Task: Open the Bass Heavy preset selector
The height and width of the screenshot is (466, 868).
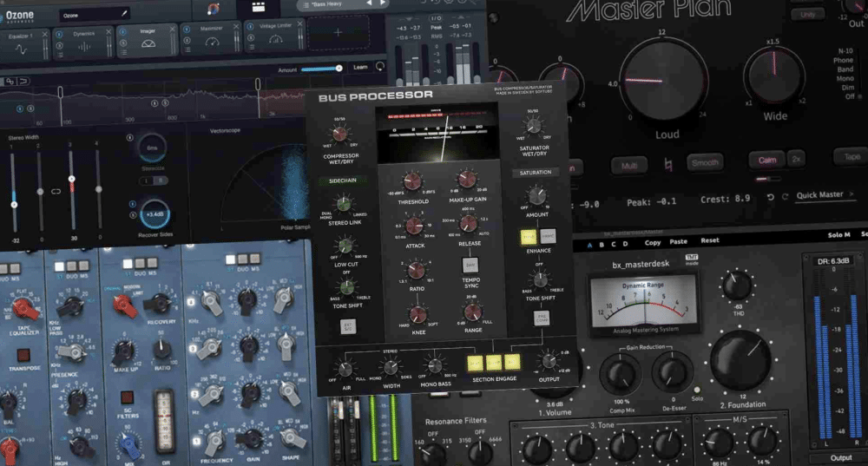Action: (x=330, y=4)
